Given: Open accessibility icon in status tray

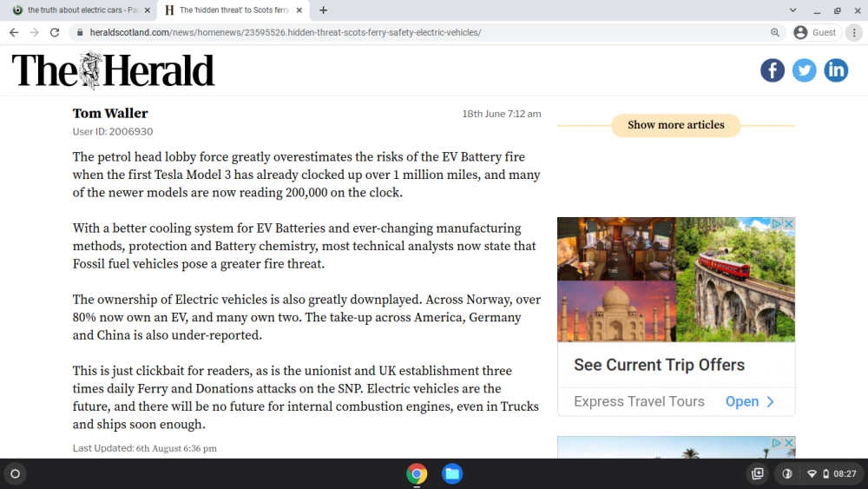Looking at the screenshot, I should pos(786,474).
